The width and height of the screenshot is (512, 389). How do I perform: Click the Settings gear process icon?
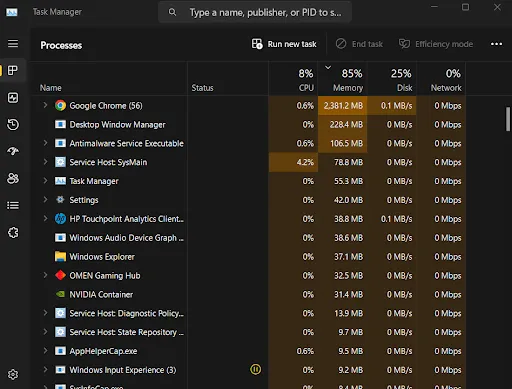coord(60,200)
